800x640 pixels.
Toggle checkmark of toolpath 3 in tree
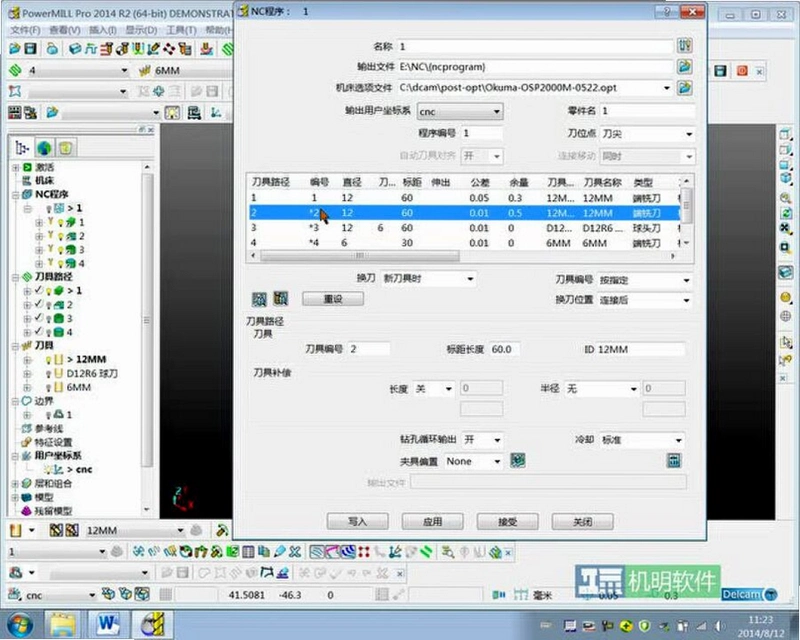(x=38, y=318)
